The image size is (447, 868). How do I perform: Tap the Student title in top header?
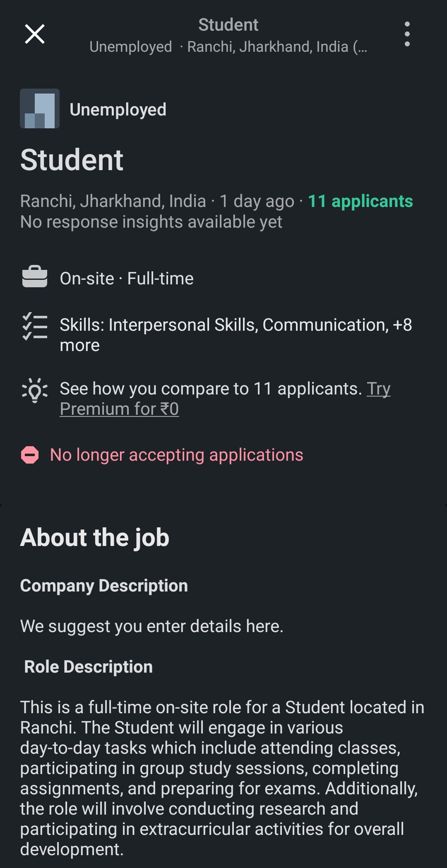click(228, 25)
